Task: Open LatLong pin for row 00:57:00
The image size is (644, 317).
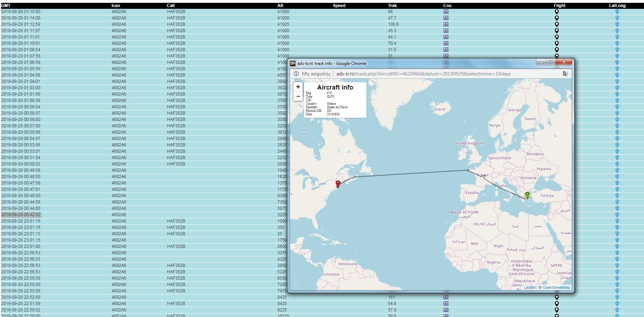Action: pos(617,126)
